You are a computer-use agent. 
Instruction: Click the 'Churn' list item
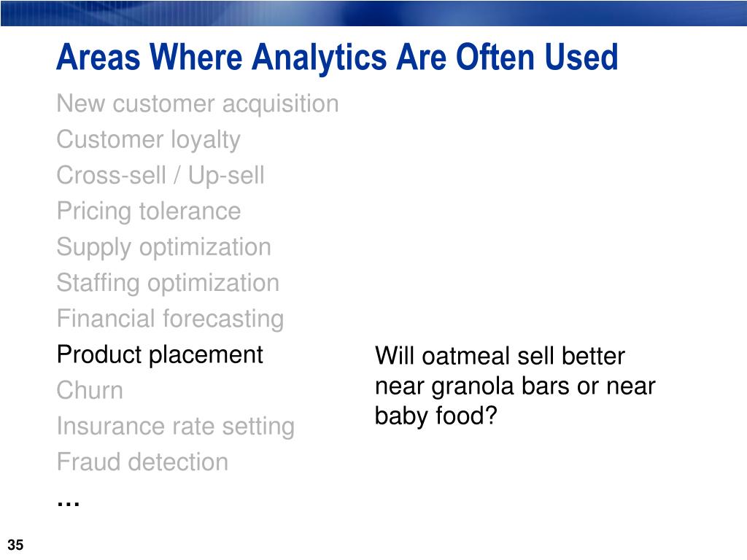[90, 391]
